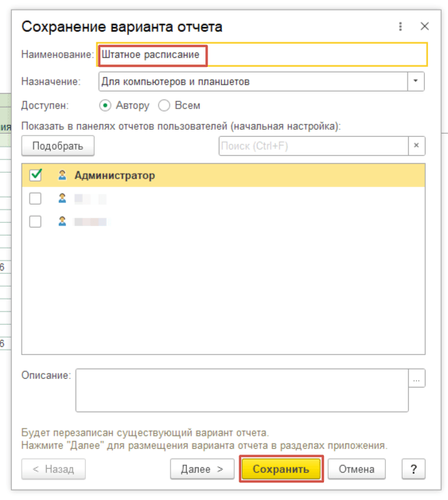Click the second user's avatar icon
Image resolution: width=448 pixels, height=500 pixels.
tap(62, 198)
